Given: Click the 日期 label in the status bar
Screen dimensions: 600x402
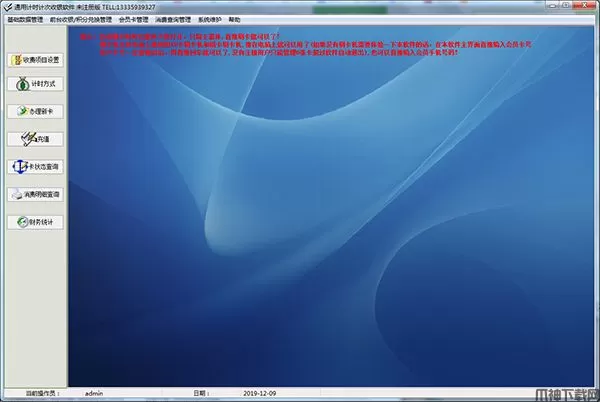Looking at the screenshot, I should coord(201,393).
